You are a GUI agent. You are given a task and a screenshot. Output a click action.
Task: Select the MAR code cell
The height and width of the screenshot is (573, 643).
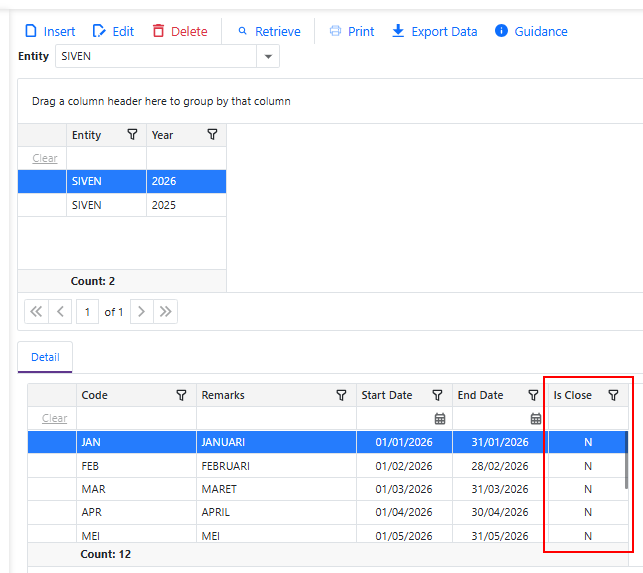[x=137, y=489]
